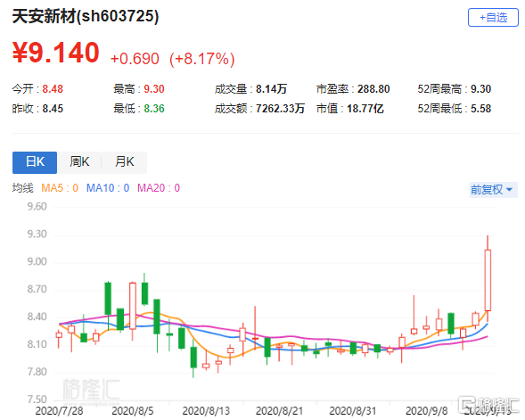Click the 最高 value 9.30
Viewport: 525px width, 420px height.
(x=154, y=89)
